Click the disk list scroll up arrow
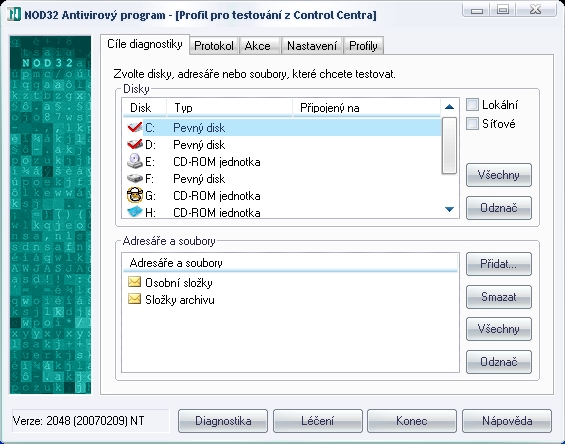Screen dimensions: 565x444 (x=449, y=107)
